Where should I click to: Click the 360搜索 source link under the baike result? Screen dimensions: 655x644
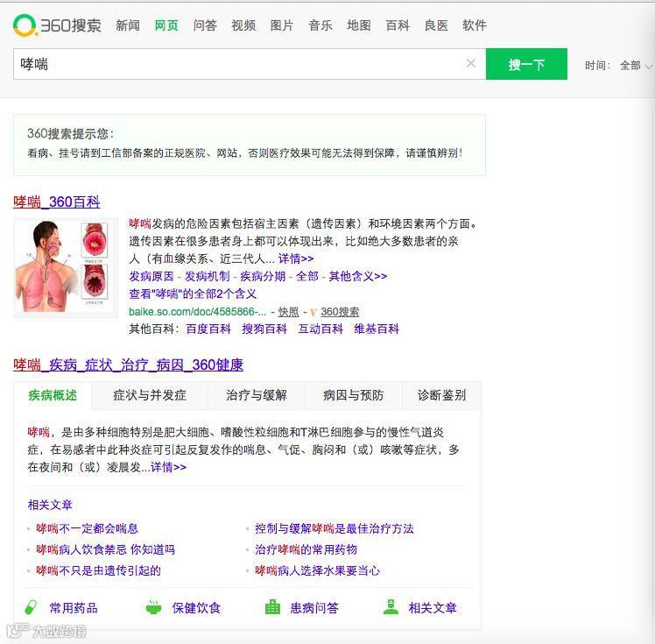[340, 312]
